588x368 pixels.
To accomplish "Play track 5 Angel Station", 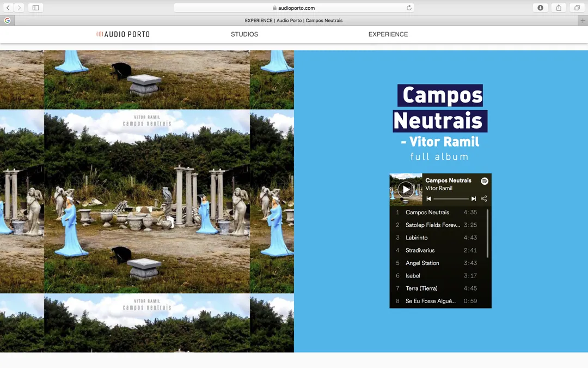I will click(440, 263).
